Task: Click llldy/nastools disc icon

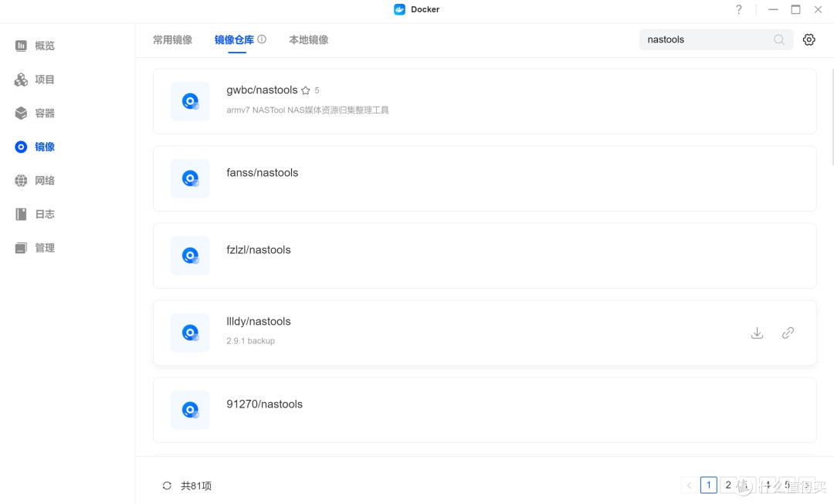Action: click(190, 333)
